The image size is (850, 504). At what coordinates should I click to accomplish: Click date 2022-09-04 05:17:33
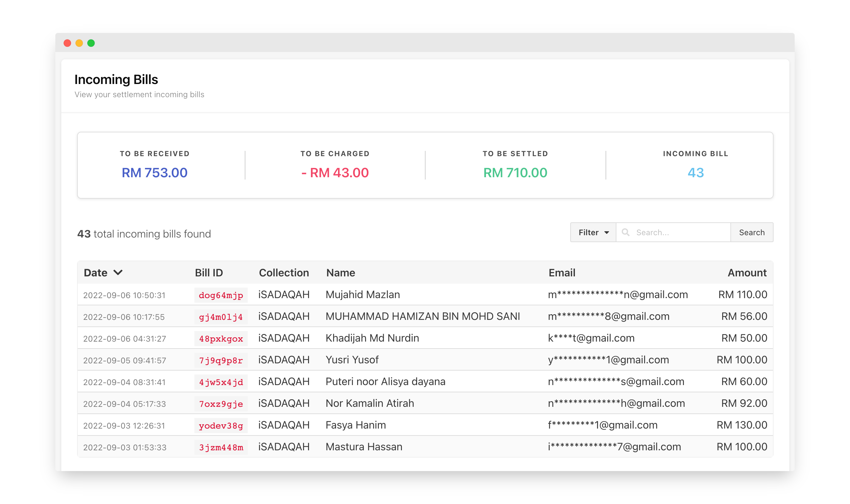pyautogui.click(x=124, y=404)
